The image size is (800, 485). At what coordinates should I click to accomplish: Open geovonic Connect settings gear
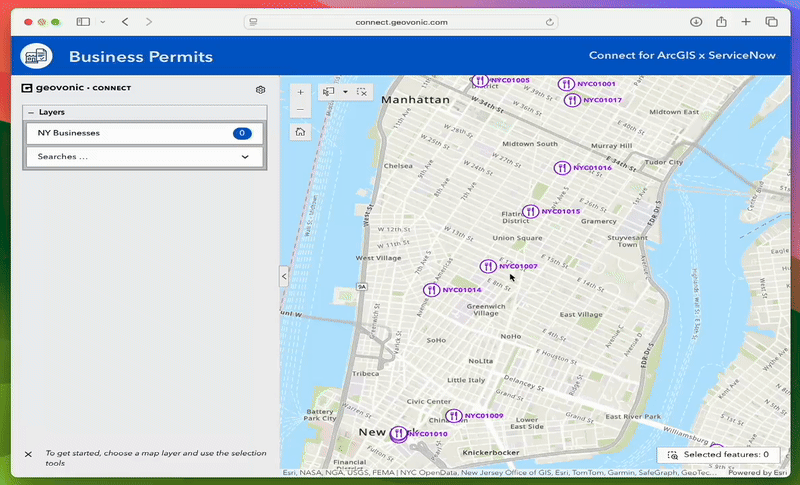click(260, 90)
